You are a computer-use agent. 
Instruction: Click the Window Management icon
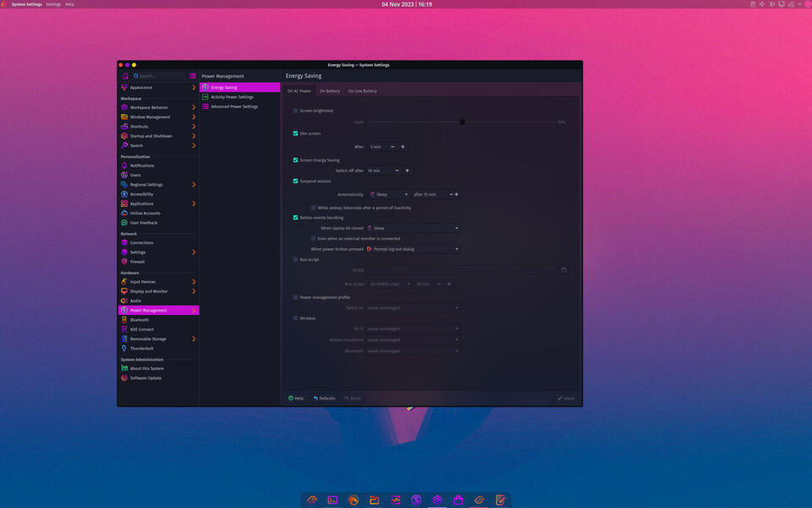[124, 117]
